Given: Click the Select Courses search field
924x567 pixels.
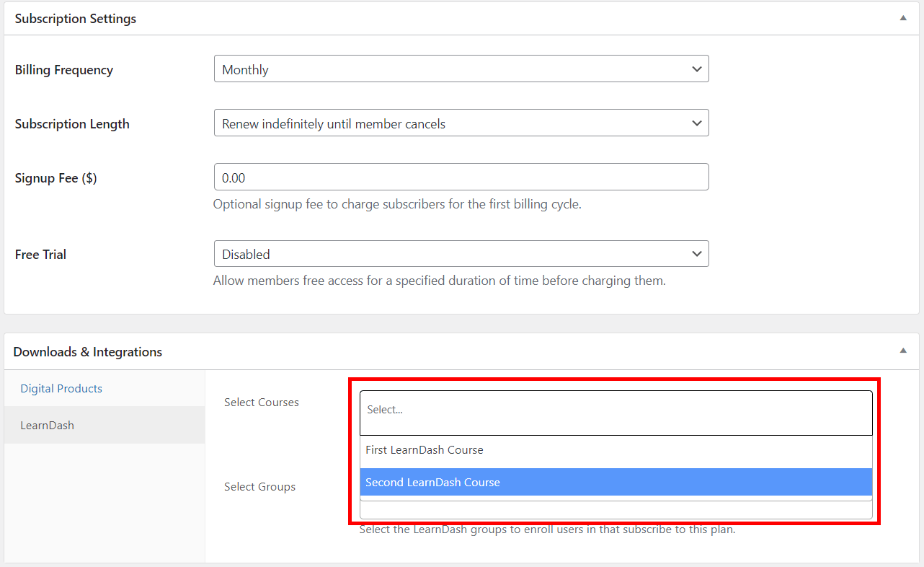Looking at the screenshot, I should [x=616, y=413].
